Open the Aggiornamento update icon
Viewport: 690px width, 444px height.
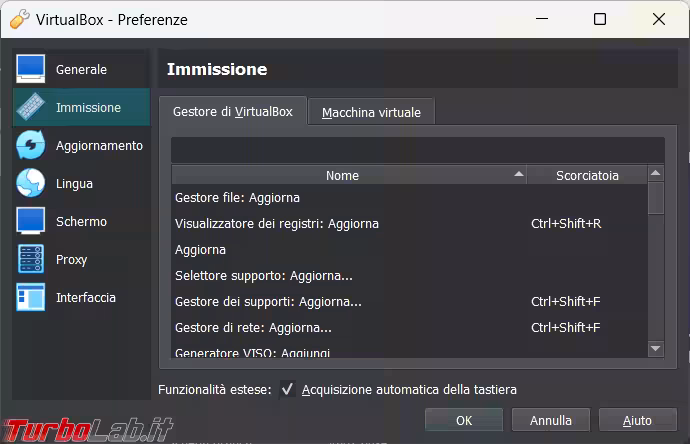(x=31, y=145)
